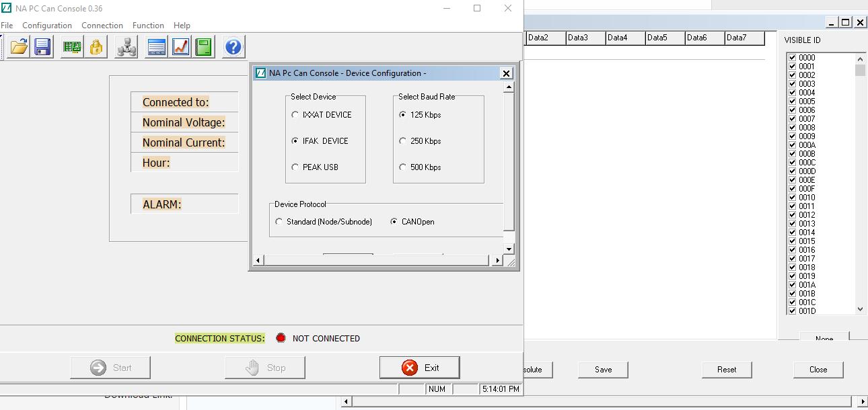868x410 pixels.
Task: Uncheck visible ID 0018
Action: 793,268
